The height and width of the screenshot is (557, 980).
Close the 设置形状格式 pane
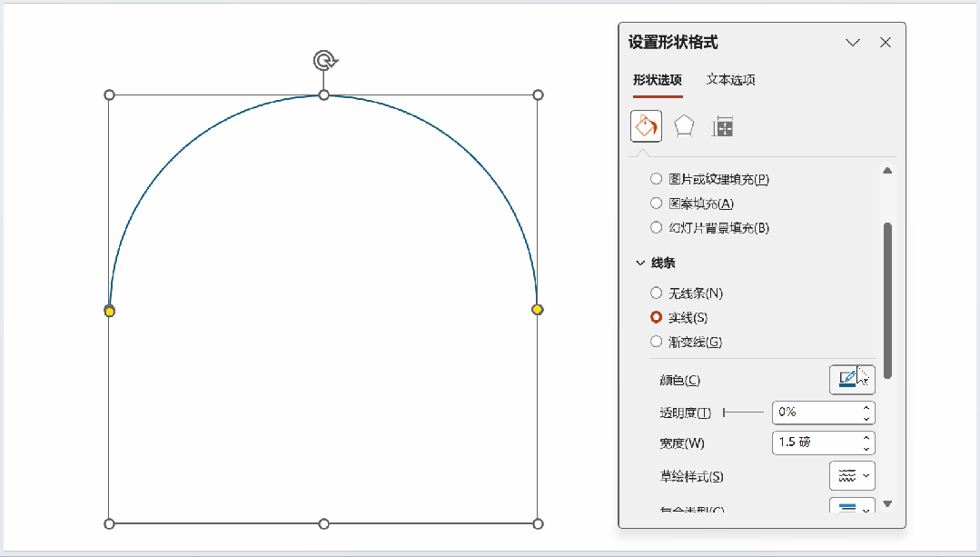pyautogui.click(x=886, y=43)
